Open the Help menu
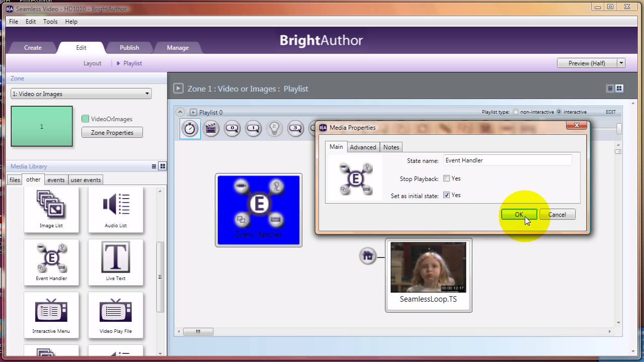The image size is (644, 362). pos(71,22)
